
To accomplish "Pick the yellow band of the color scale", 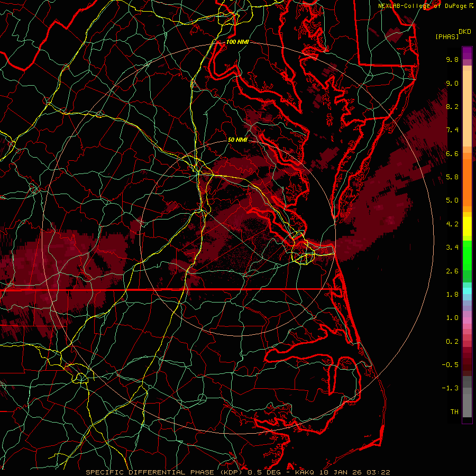I will (x=467, y=226).
